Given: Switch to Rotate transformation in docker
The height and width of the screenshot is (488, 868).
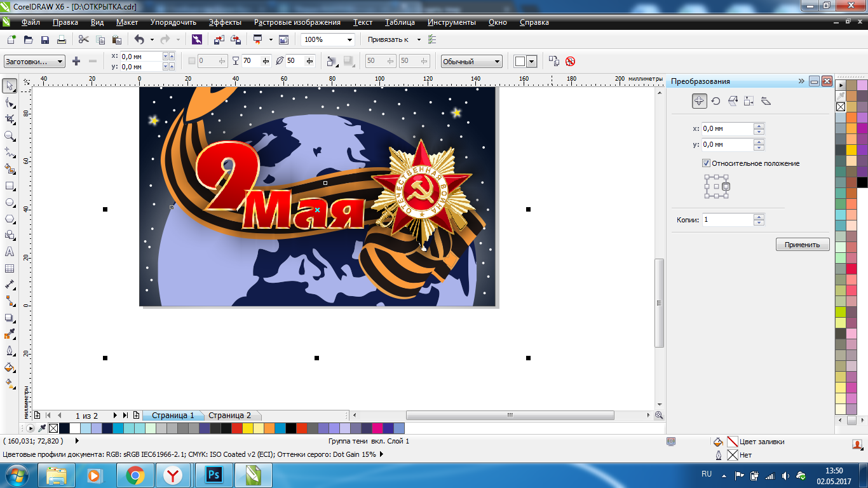Looking at the screenshot, I should 715,101.
